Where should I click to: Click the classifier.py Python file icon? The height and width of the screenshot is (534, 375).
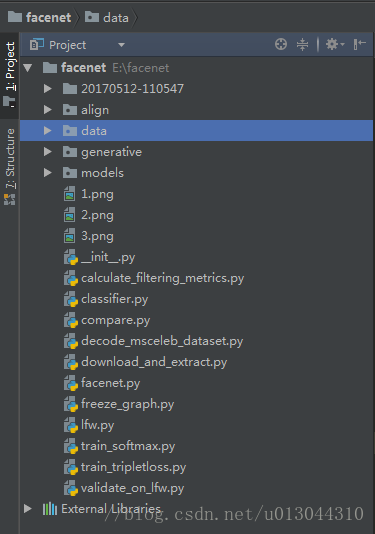(71, 299)
